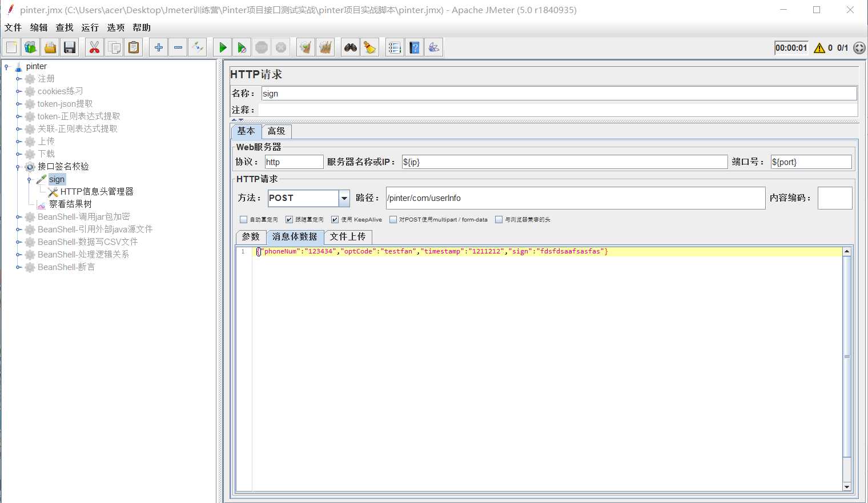Toggle 使用 KeepAlive checkbox
Screen dimensions: 868x503
coord(335,219)
